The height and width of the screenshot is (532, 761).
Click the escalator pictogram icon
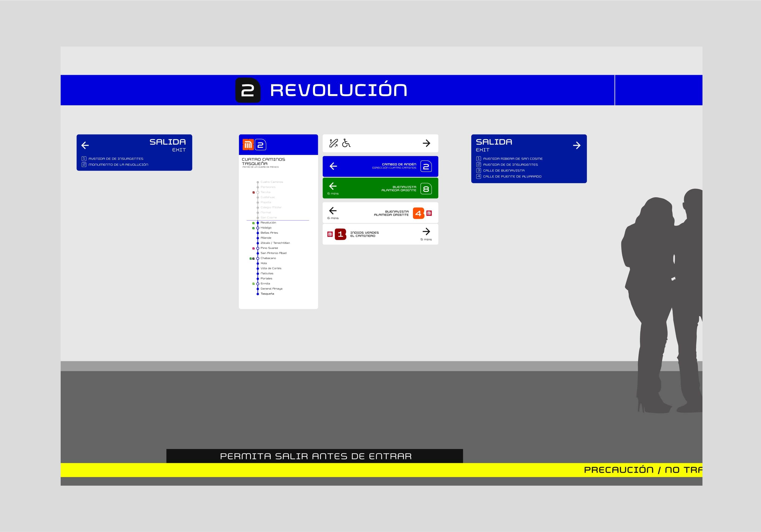[333, 143]
